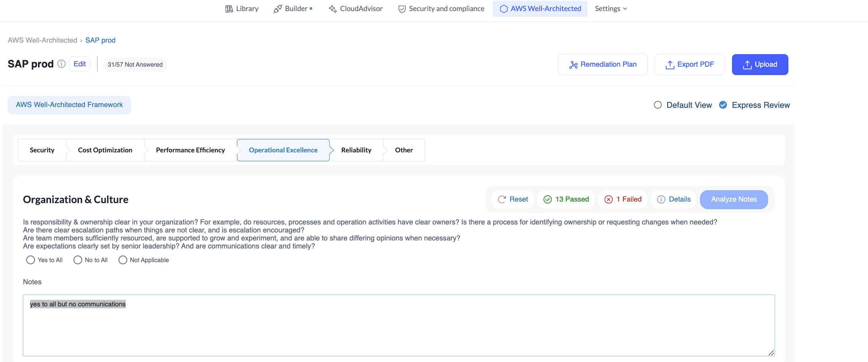The width and height of the screenshot is (868, 362).
Task: Choose the Not Applicable radio button
Action: tap(123, 260)
